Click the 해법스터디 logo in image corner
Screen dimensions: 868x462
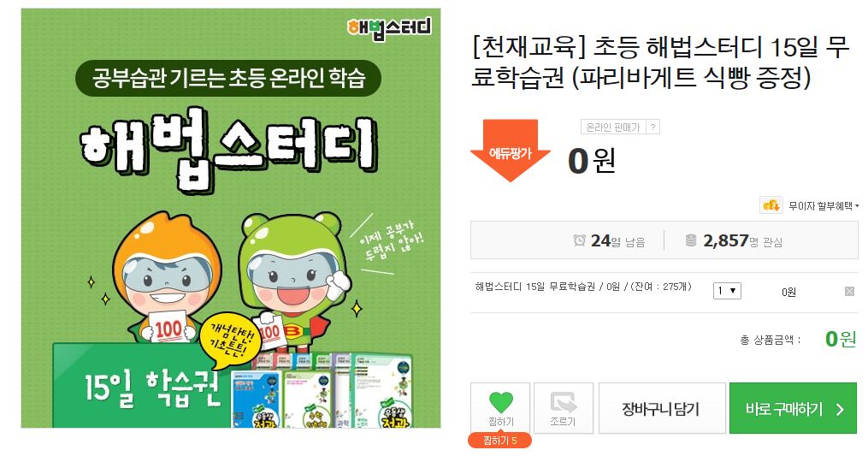(x=389, y=28)
